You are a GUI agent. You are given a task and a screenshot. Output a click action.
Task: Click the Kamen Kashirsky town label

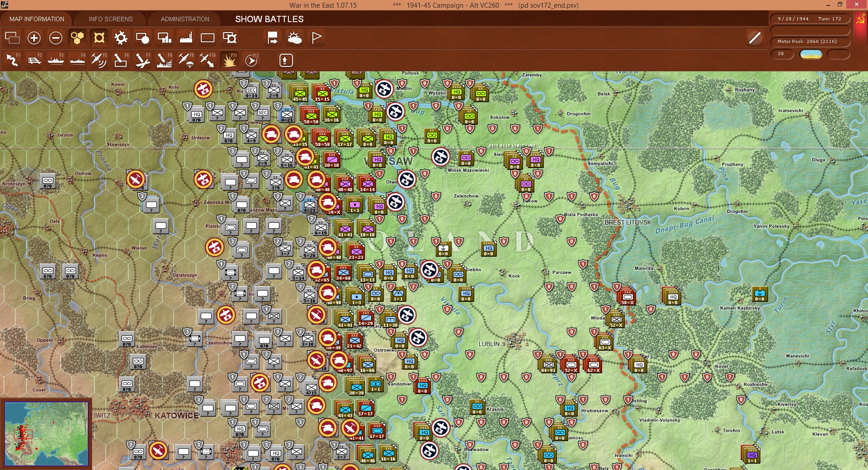[740, 308]
